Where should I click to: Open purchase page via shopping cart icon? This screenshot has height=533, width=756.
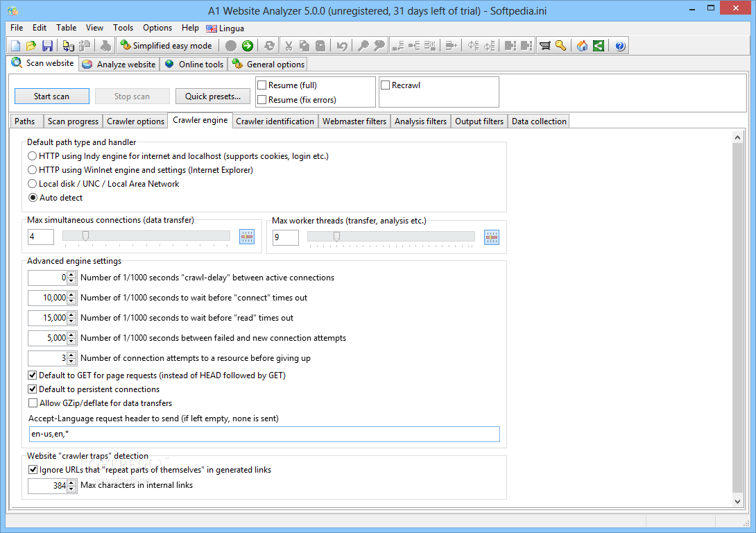pos(545,46)
